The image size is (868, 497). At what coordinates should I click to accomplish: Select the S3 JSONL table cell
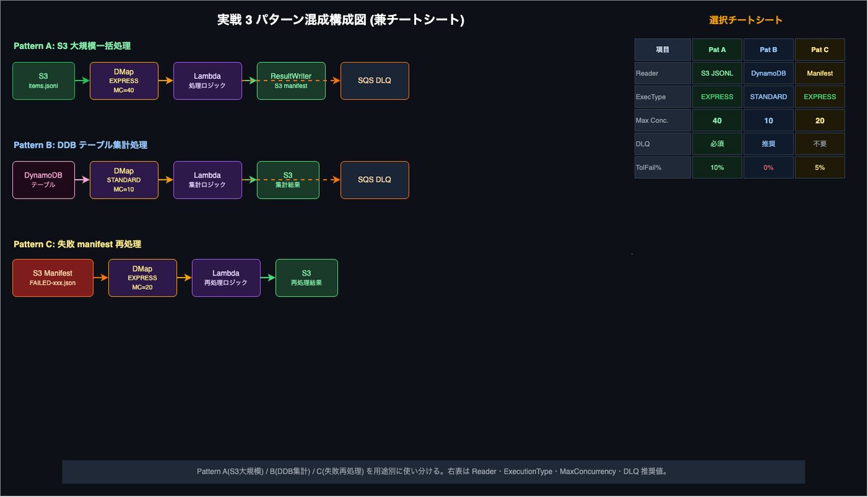tap(717, 73)
